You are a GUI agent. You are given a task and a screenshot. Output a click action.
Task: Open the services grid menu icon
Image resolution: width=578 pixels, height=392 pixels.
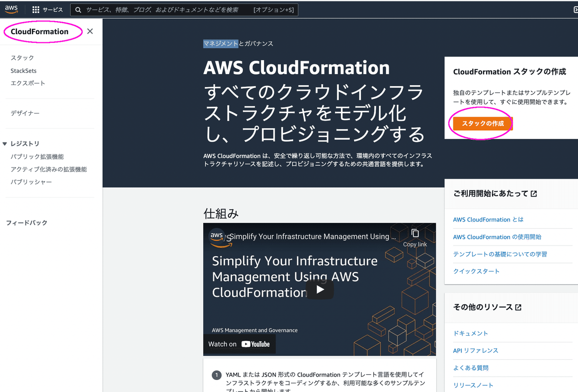36,10
